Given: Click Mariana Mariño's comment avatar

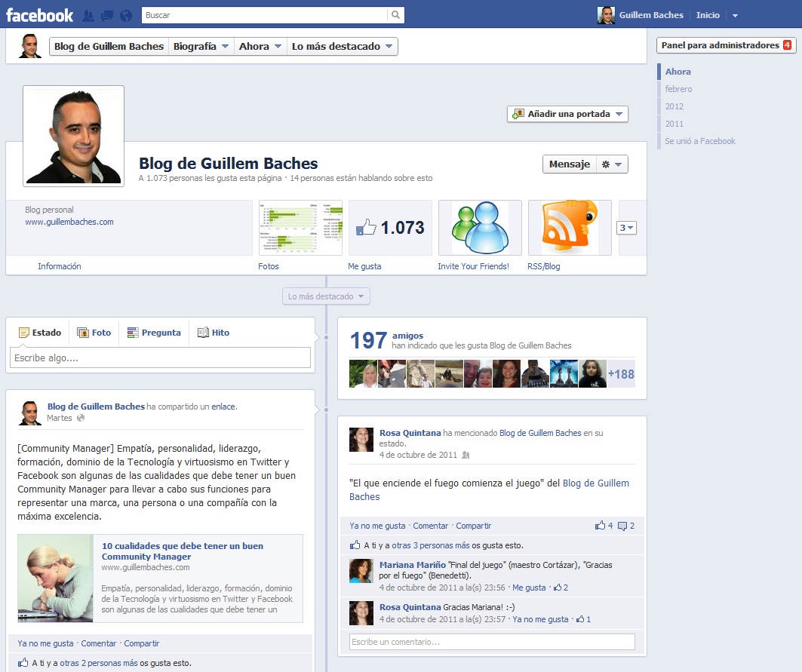Looking at the screenshot, I should coord(361,571).
